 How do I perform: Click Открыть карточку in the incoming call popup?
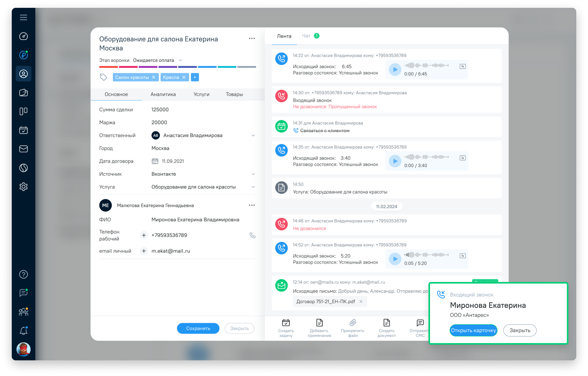(473, 330)
